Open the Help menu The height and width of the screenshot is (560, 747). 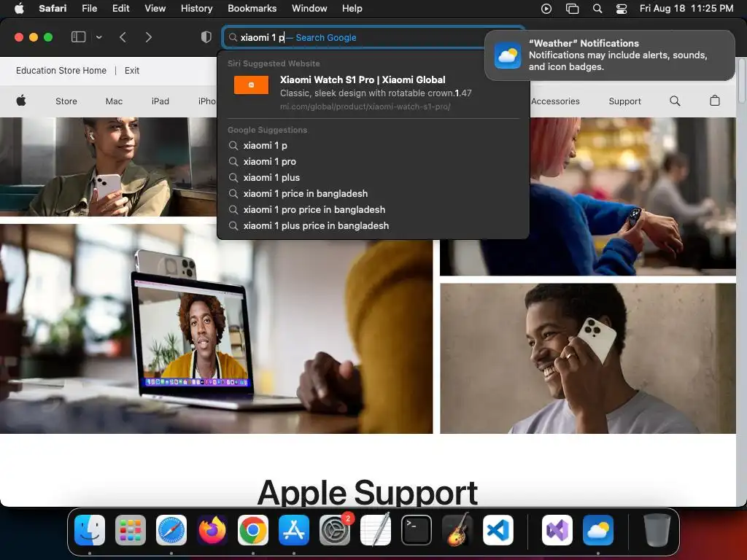click(x=352, y=8)
